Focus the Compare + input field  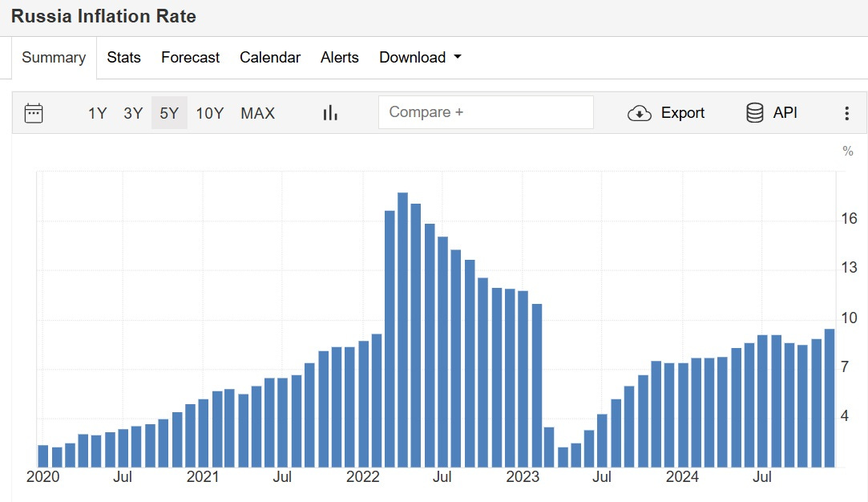486,112
